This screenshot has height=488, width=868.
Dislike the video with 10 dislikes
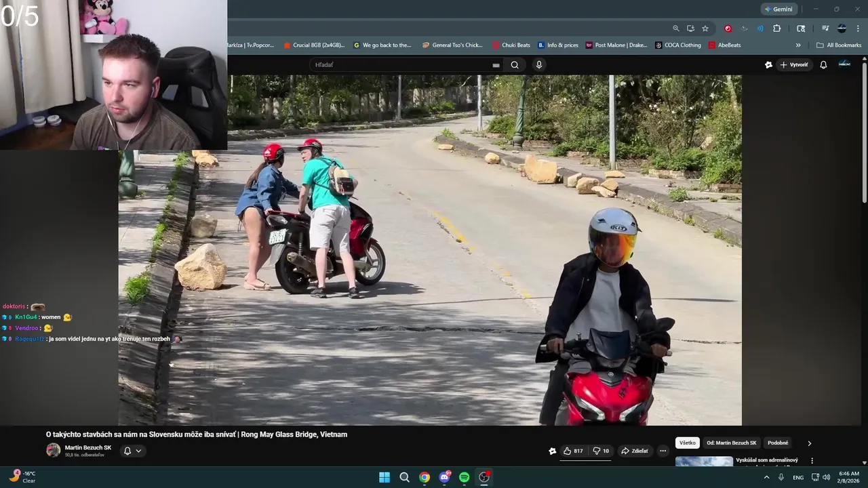coord(601,451)
